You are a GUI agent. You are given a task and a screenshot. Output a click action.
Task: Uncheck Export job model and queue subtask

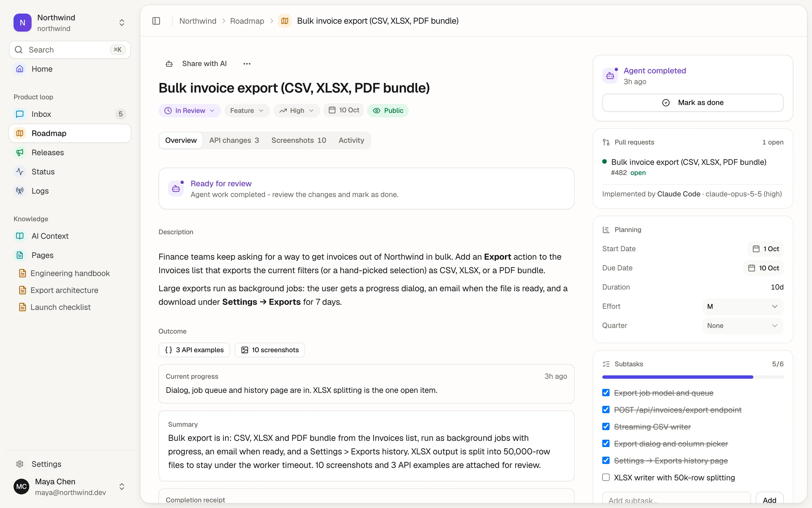coord(606,393)
